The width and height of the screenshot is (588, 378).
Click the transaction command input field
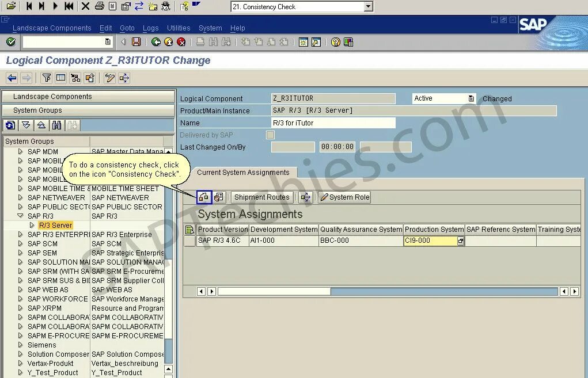pos(67,42)
